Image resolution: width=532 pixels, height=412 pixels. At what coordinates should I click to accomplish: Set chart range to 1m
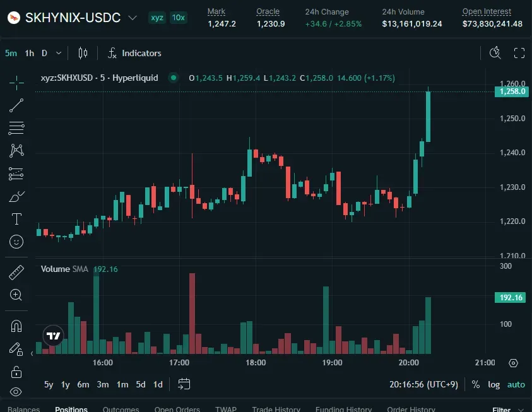pyautogui.click(x=122, y=384)
